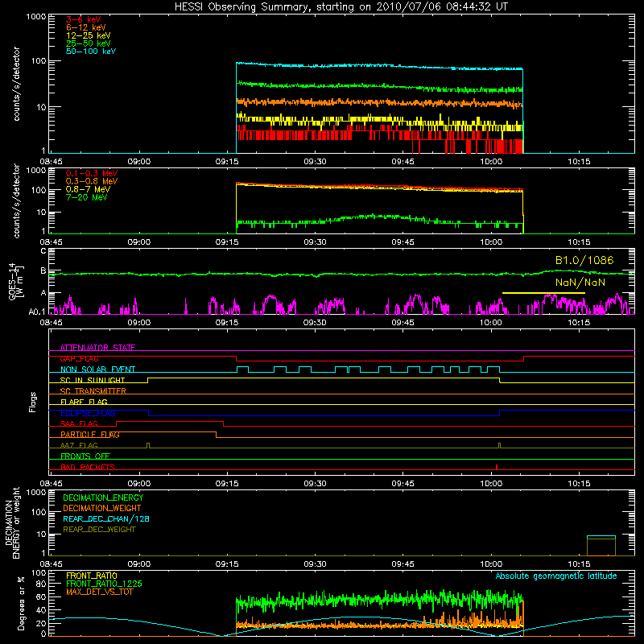The height and width of the screenshot is (644, 644).
Task: Select the orange 6-12 keV legend label
Action: pyautogui.click(x=86, y=27)
